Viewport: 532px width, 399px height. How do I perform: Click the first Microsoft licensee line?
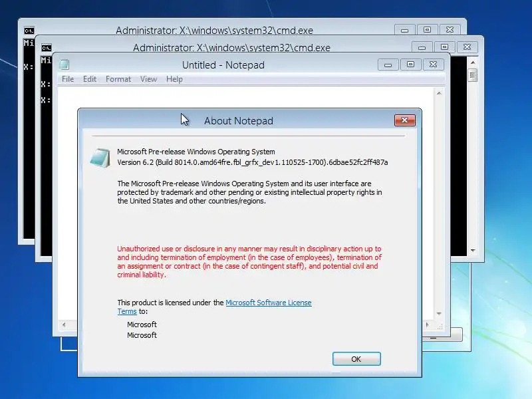click(x=142, y=325)
